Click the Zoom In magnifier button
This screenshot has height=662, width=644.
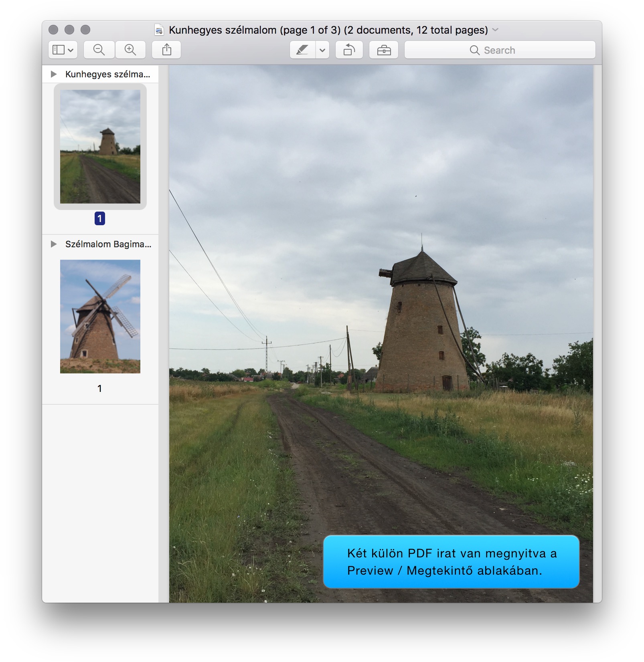coord(130,50)
